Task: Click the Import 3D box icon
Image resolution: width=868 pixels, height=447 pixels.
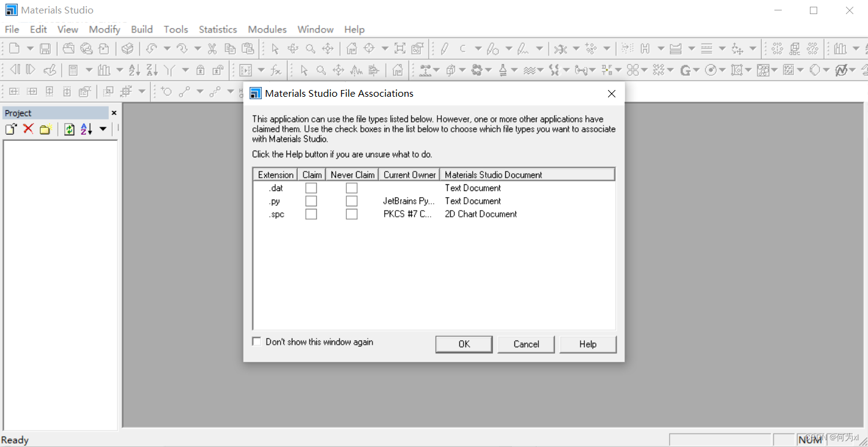Action: coord(127,48)
